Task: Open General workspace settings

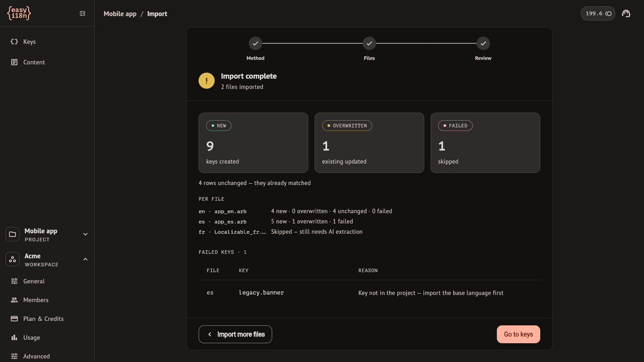Action: tap(47, 281)
